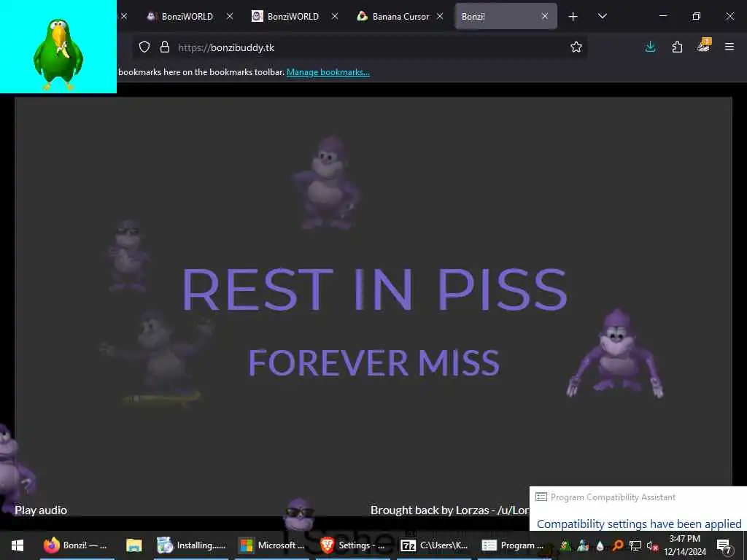
Task: Open the Firefox downloads panel
Action: pos(650,47)
